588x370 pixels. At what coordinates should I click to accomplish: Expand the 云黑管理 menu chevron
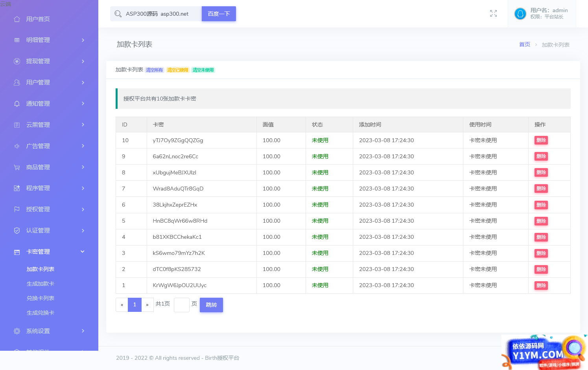click(83, 125)
